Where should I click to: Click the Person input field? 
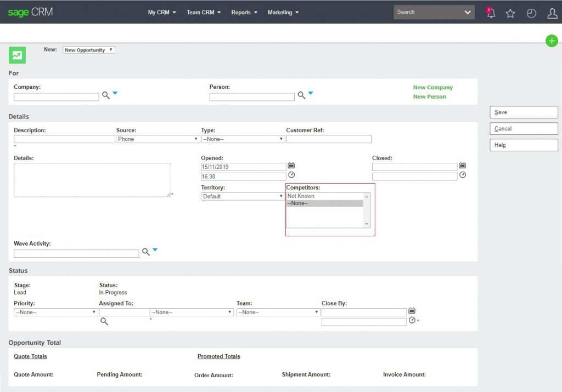coord(252,97)
